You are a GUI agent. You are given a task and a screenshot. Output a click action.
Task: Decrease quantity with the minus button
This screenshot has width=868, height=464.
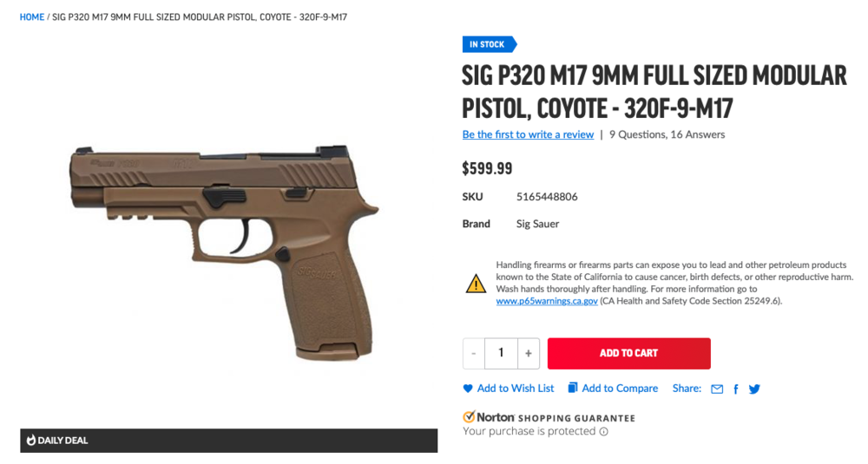pyautogui.click(x=473, y=353)
